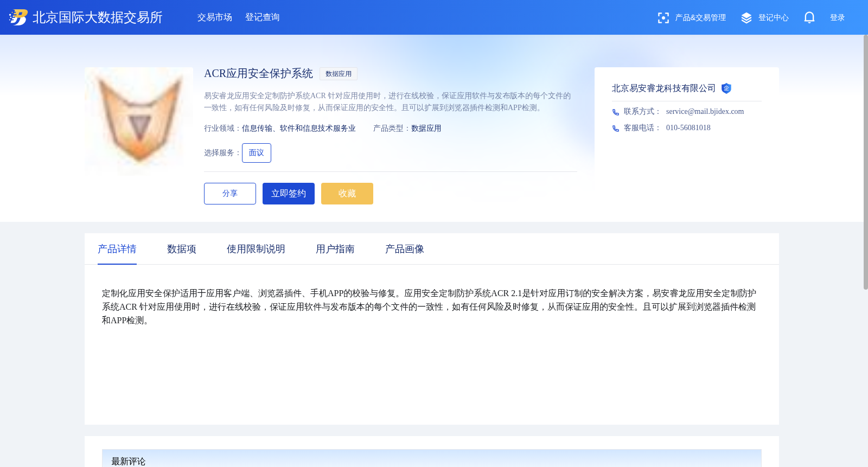Click company name 北京易安睿龙科技有限公司

pos(664,88)
